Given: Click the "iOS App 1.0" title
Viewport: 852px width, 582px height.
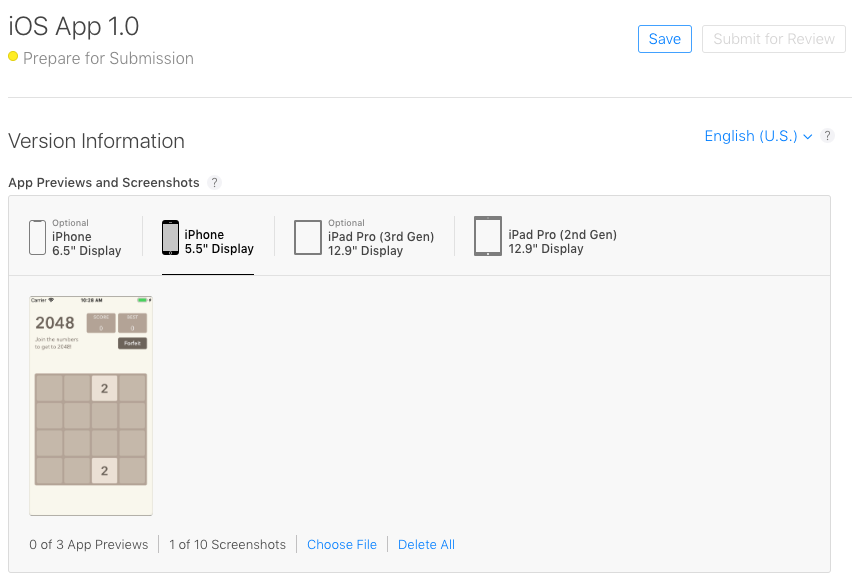Looking at the screenshot, I should click(73, 26).
